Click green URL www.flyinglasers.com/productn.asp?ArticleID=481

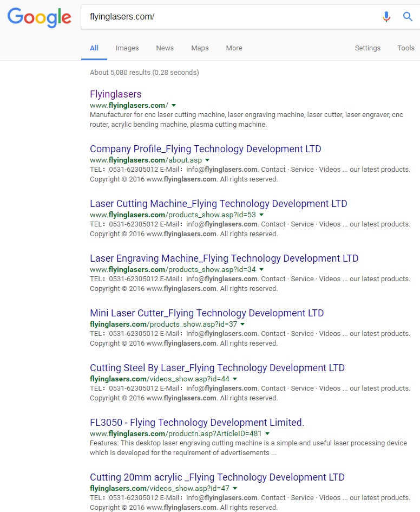pyautogui.click(x=176, y=433)
